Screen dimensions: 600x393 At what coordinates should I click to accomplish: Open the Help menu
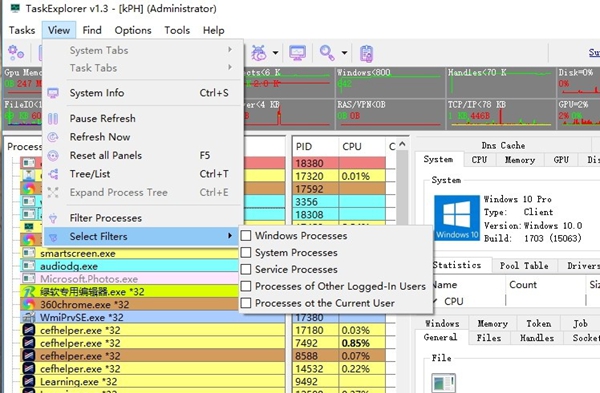click(214, 30)
